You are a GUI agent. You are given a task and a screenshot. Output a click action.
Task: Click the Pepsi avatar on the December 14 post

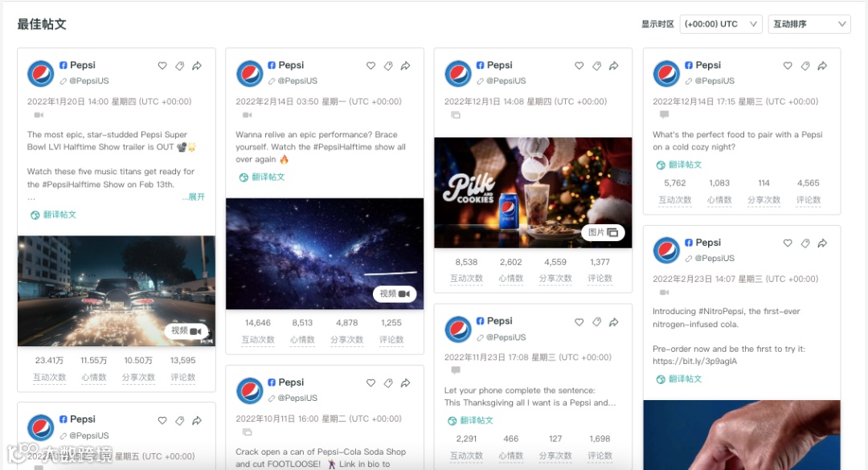coord(666,74)
